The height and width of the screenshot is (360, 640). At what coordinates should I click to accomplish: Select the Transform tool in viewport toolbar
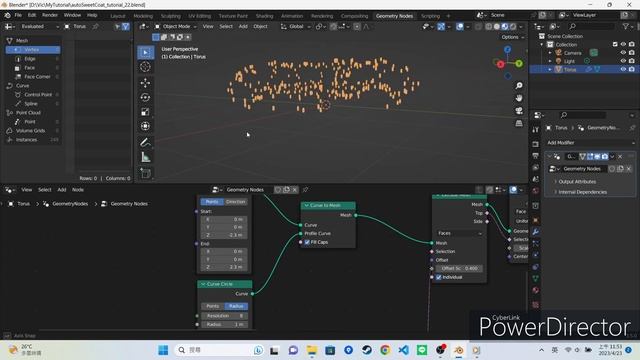coord(145,126)
